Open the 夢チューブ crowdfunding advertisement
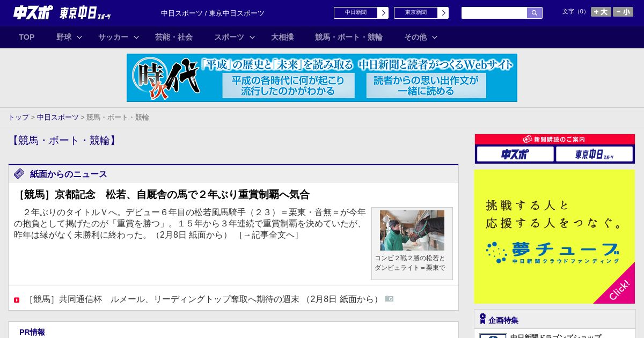The height and width of the screenshot is (338, 644). click(x=554, y=237)
